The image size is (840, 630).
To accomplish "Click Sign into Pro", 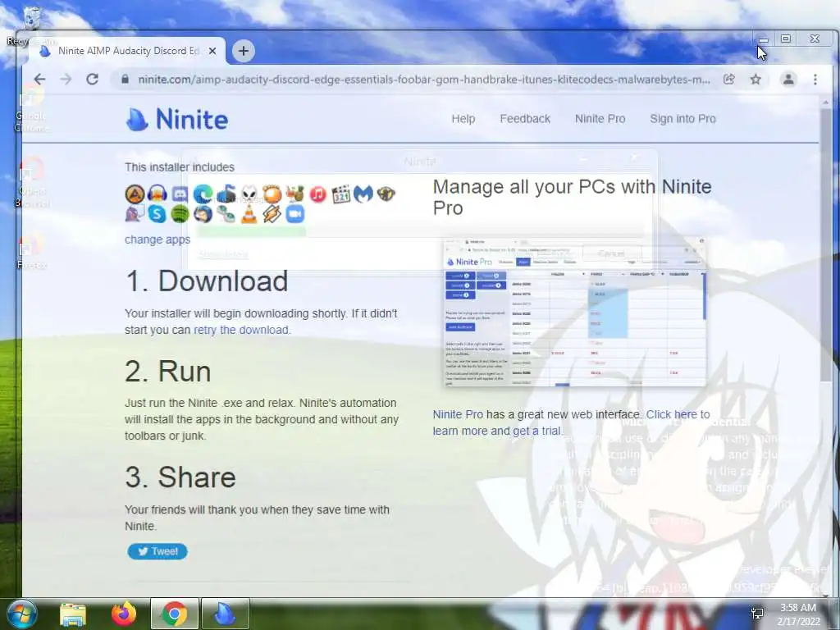I will point(682,119).
